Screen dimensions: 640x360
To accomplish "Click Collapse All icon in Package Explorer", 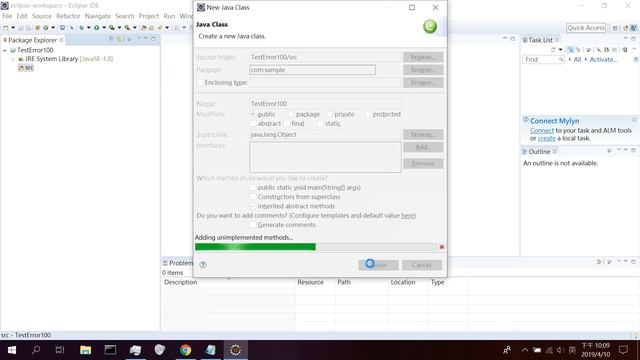I will (x=111, y=39).
